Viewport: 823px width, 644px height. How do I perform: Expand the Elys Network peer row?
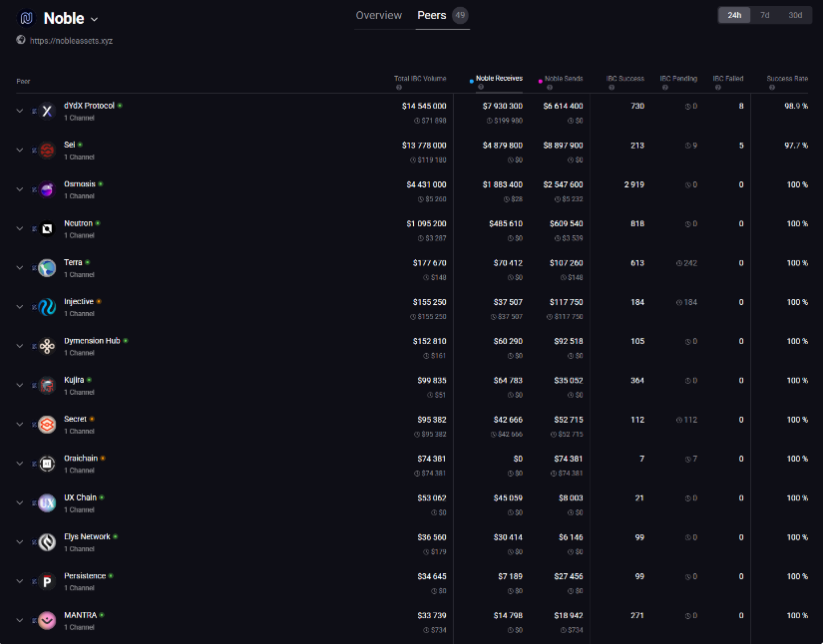pos(20,541)
